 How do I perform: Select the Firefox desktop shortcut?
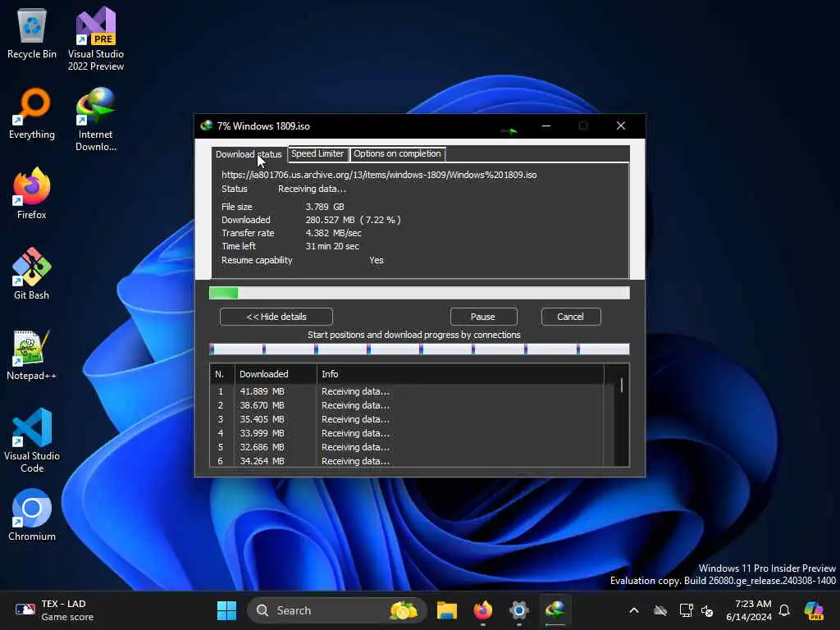[32, 194]
